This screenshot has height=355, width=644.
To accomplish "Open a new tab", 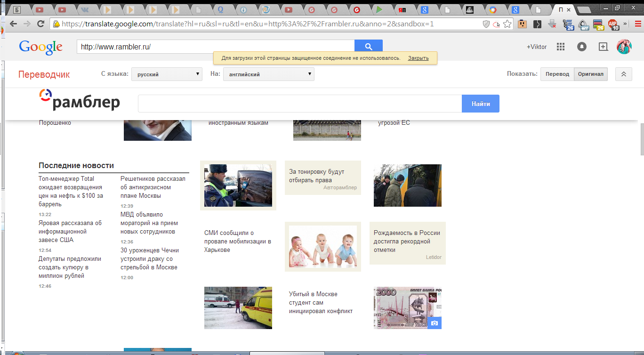I will click(584, 9).
